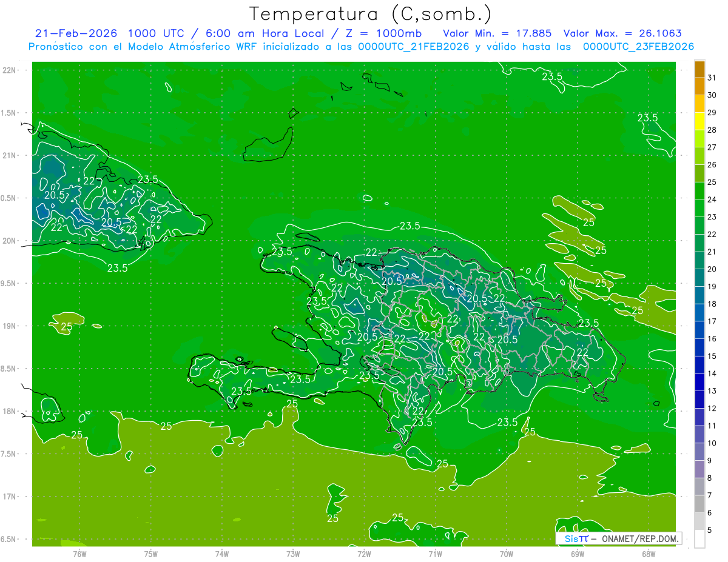Click the green legend swatch between 23 and 24

[x=699, y=208]
